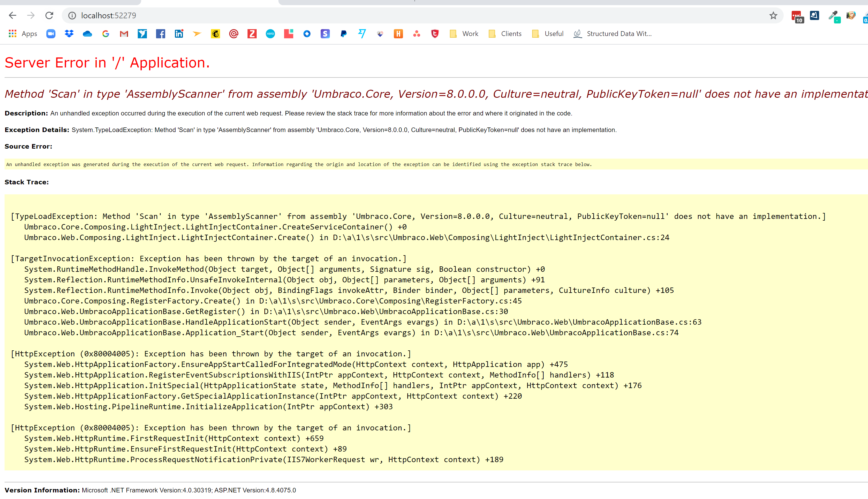Open the TransferWise bookmark
This screenshot has width=868, height=499.
[x=362, y=34]
